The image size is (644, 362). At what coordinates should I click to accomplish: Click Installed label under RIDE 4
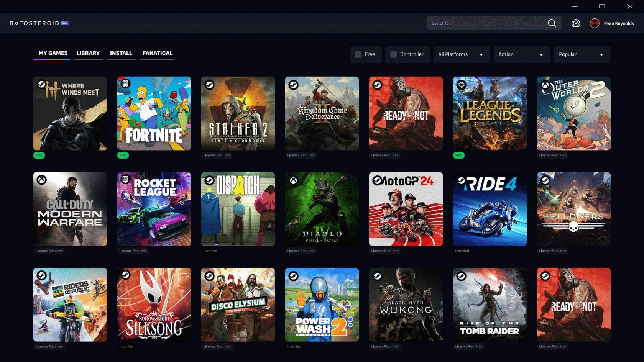pos(462,251)
